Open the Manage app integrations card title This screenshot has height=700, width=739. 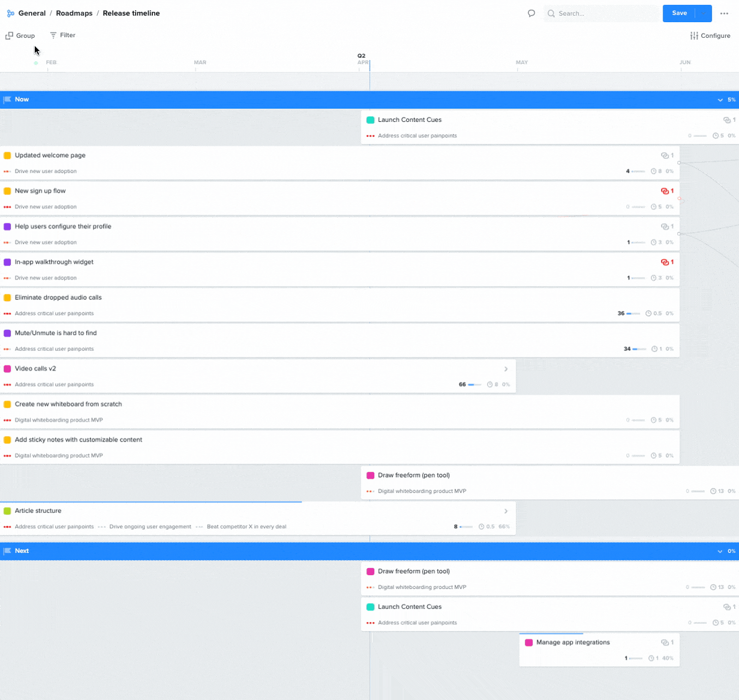pos(573,642)
